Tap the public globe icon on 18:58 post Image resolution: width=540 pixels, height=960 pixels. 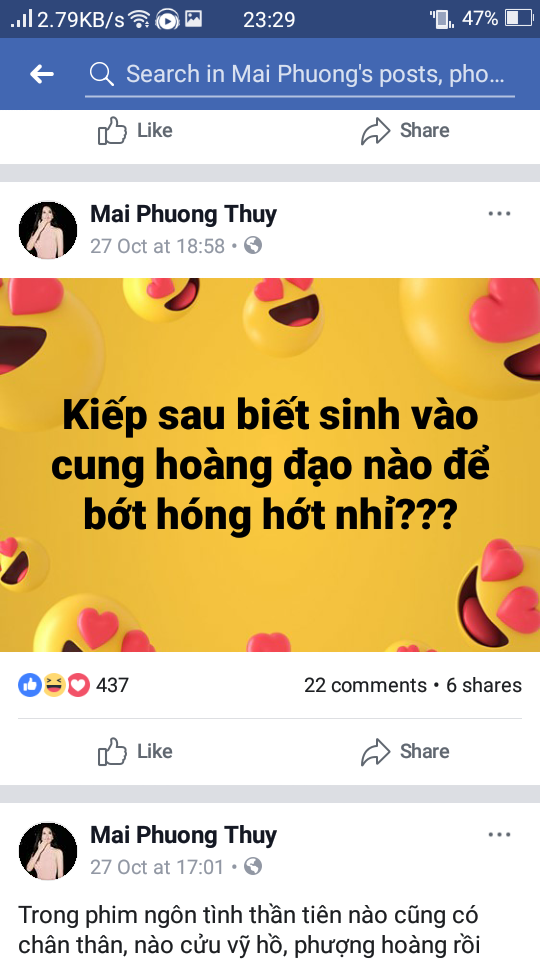[253, 246]
